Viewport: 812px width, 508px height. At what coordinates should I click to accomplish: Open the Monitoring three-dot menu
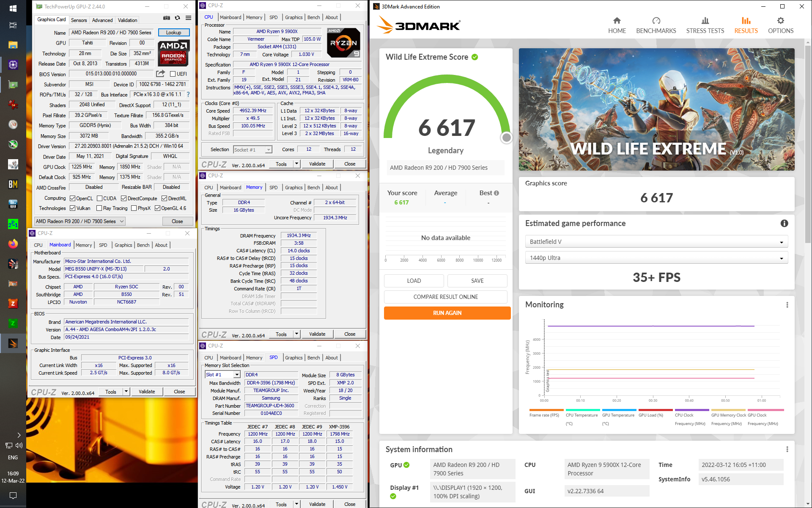coord(787,305)
